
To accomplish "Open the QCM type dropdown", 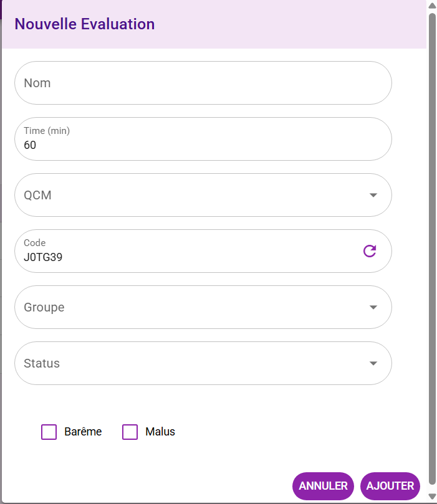I will [203, 195].
